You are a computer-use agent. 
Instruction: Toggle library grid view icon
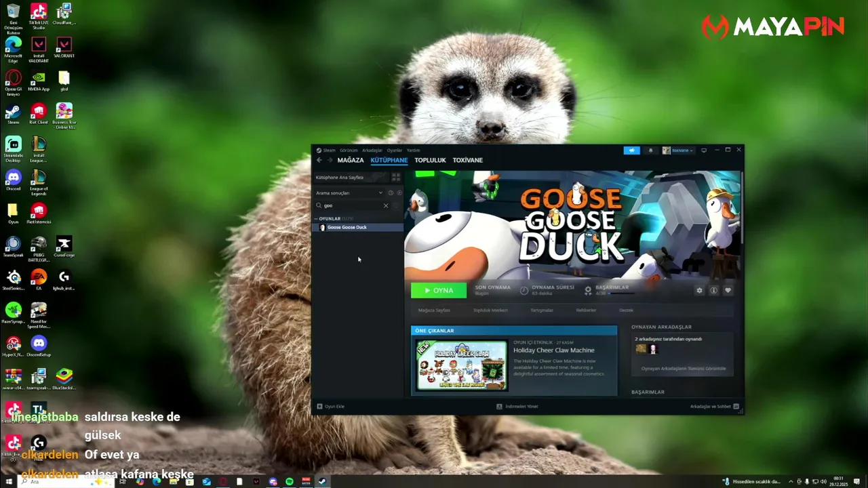[396, 177]
